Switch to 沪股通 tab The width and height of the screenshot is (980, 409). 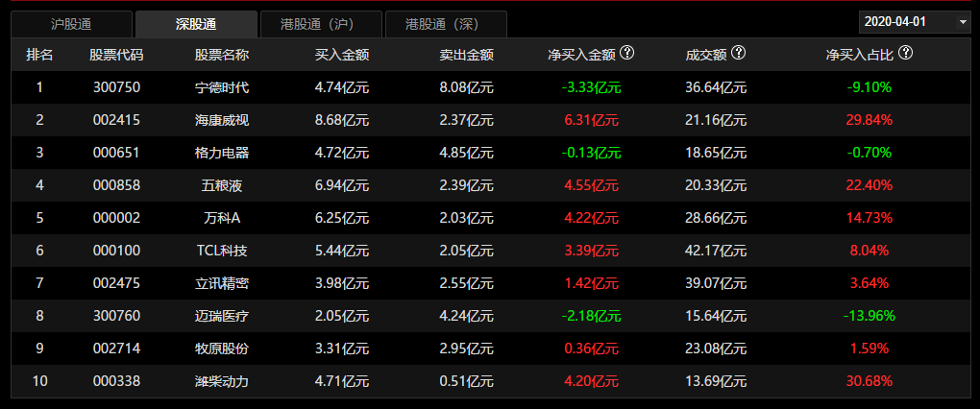point(71,24)
